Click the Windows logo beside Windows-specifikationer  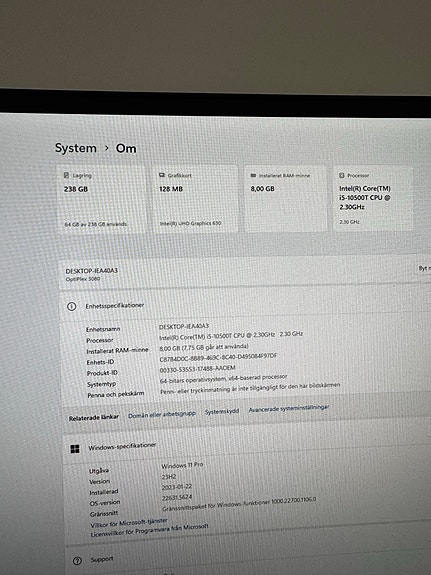tap(75, 449)
